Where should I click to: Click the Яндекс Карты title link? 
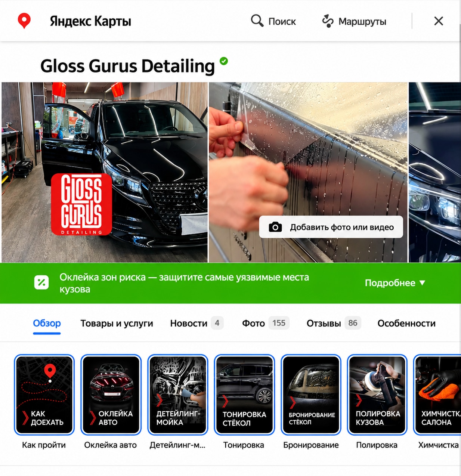pyautogui.click(x=90, y=21)
